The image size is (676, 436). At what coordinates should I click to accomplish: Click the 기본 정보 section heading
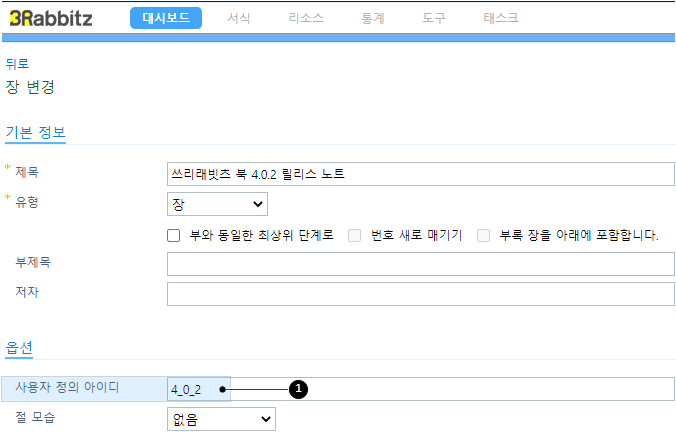[x=35, y=132]
